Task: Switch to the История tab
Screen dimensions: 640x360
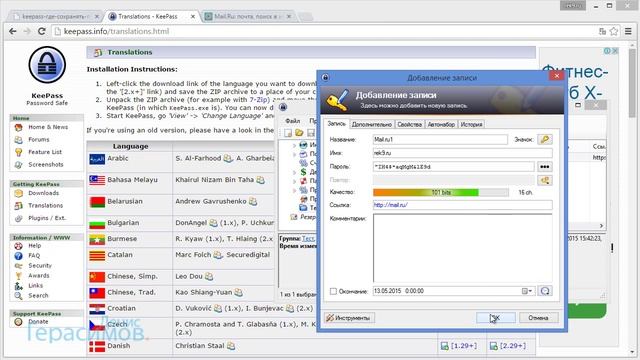Action: tap(471, 124)
